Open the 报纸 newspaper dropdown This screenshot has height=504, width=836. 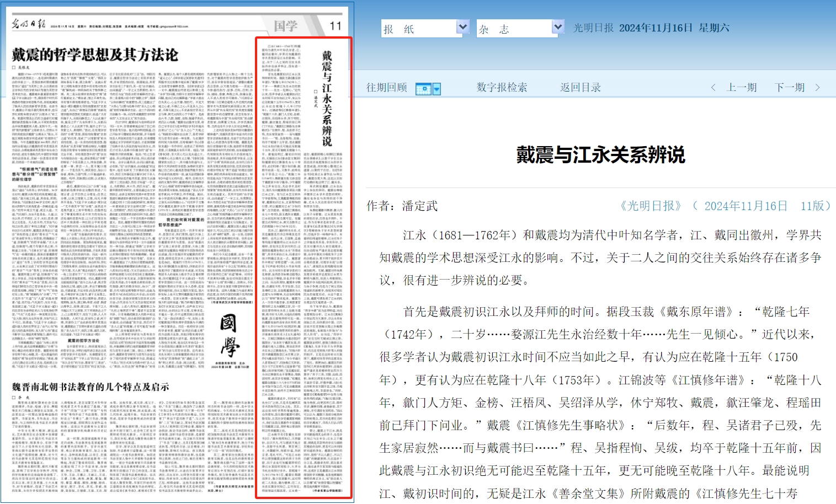(x=462, y=28)
